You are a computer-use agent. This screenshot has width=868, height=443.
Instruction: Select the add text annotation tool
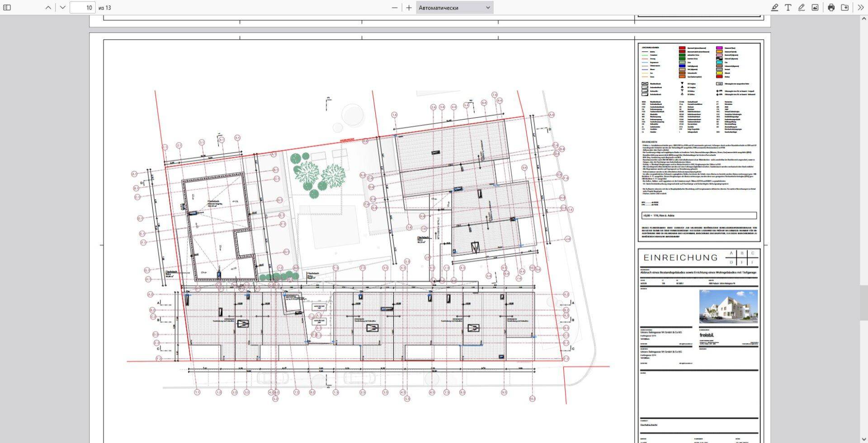[788, 8]
